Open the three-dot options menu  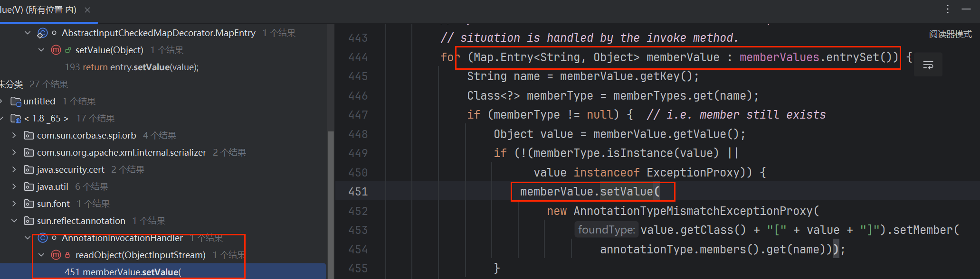pos(948,9)
